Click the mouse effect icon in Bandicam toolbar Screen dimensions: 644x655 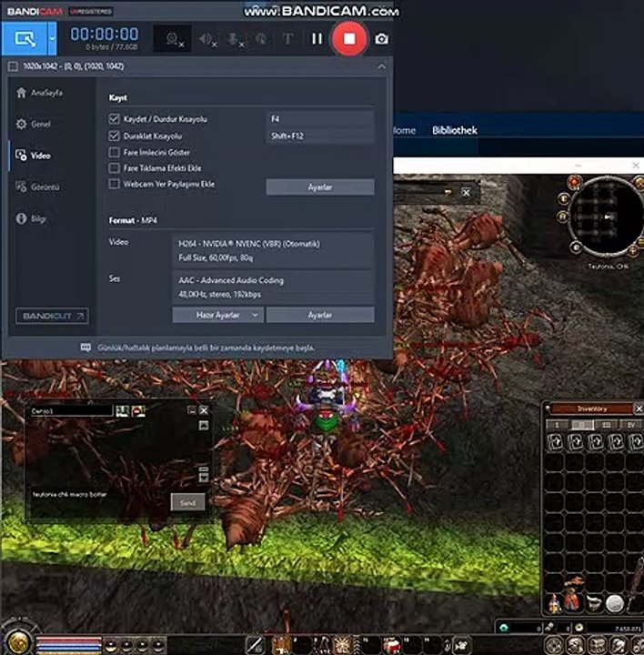pos(261,39)
